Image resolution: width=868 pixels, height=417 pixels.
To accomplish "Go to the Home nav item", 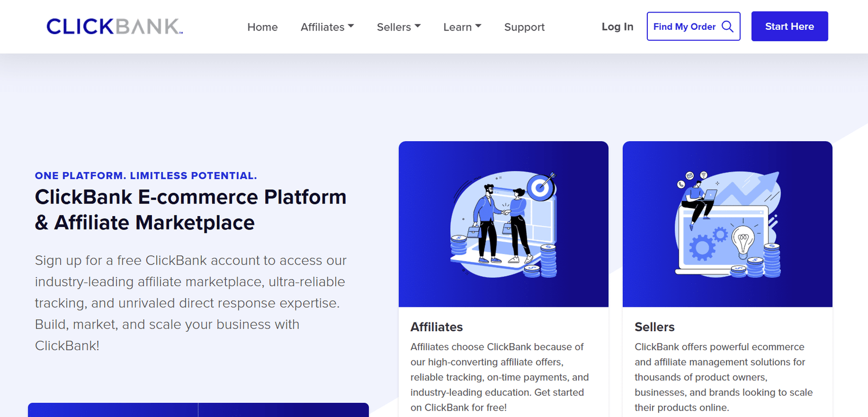I will 263,27.
